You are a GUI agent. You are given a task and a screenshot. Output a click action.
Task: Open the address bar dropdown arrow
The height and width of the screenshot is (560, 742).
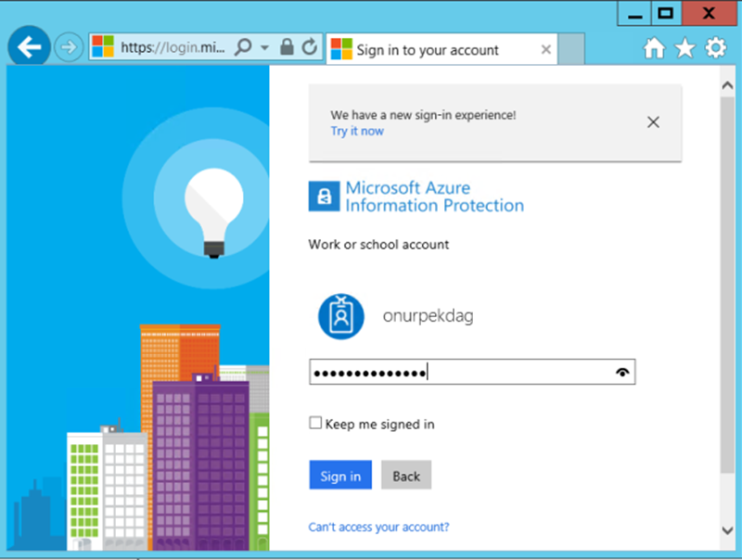coord(265,47)
